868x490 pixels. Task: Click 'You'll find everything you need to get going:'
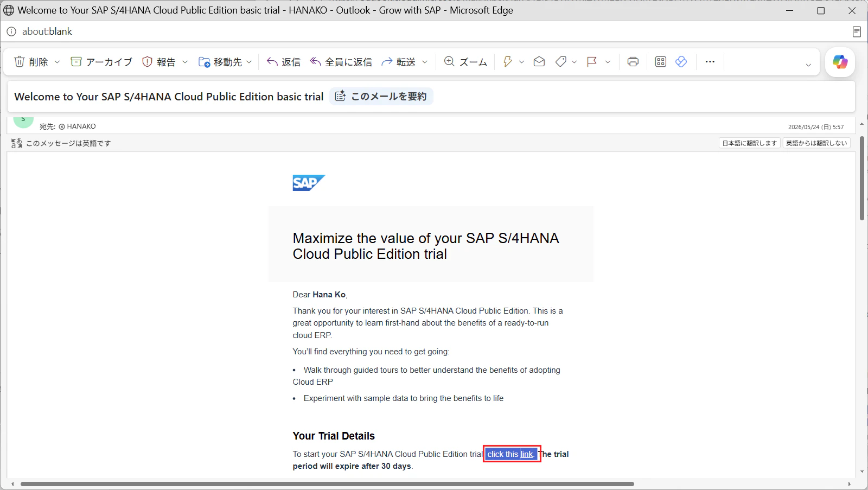pyautogui.click(x=371, y=352)
